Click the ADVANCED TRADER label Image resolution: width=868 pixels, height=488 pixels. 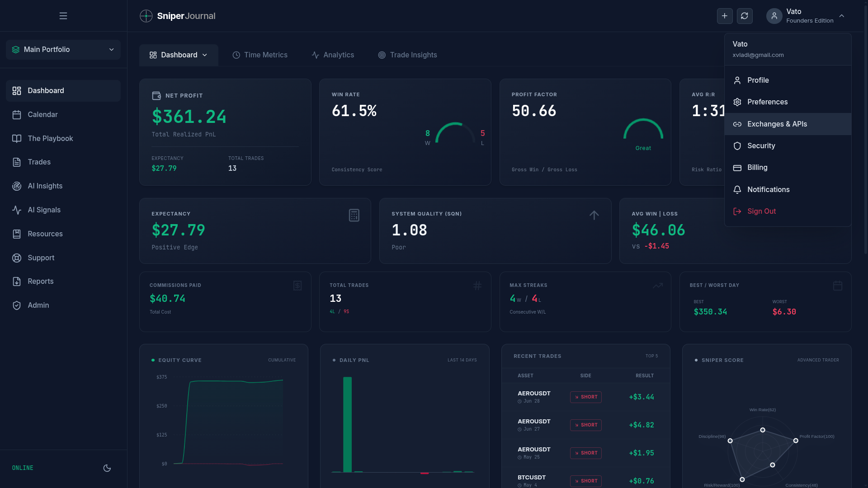click(818, 360)
